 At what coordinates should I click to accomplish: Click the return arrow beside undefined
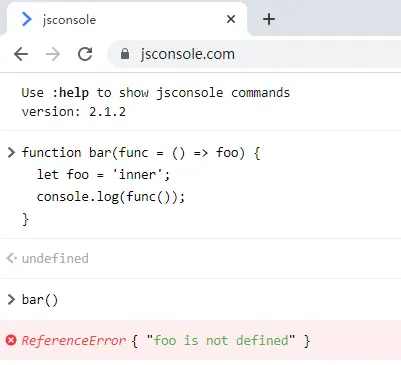click(12, 258)
